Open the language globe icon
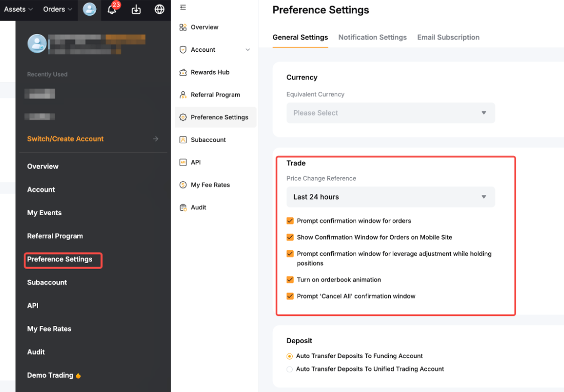The image size is (564, 392). (x=160, y=9)
